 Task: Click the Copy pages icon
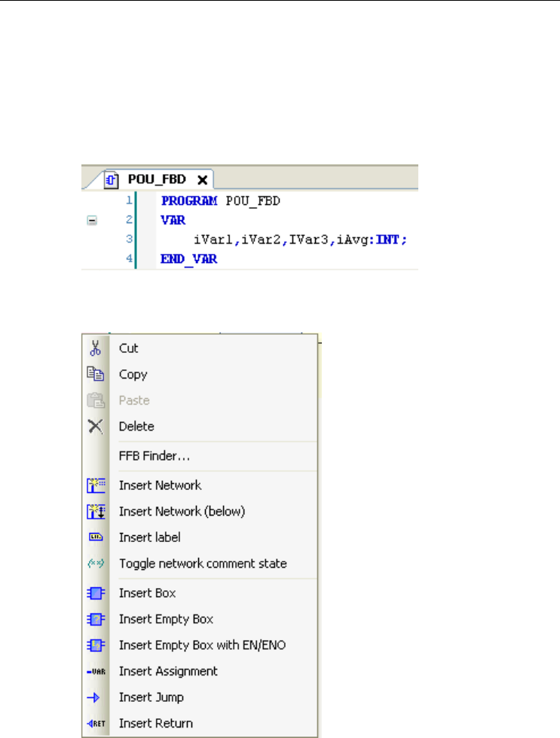[x=96, y=374]
